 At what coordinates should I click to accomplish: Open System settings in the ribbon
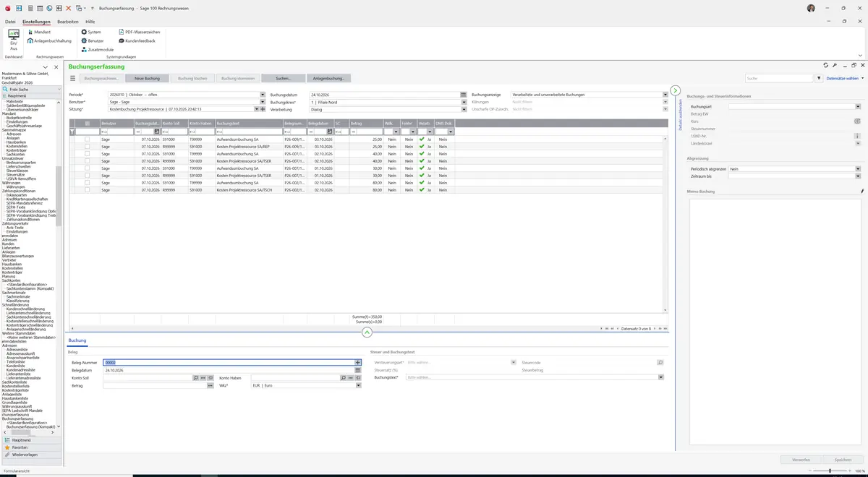pos(91,32)
